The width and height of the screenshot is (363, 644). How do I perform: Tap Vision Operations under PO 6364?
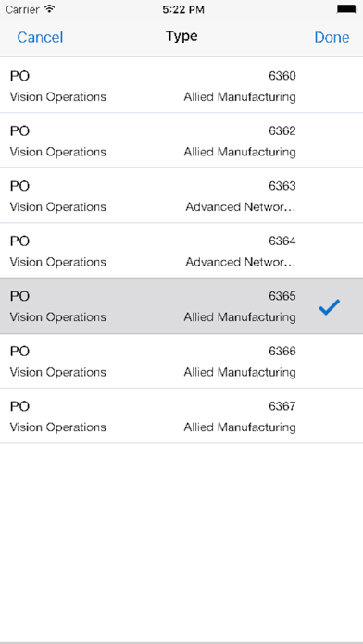[x=58, y=262]
